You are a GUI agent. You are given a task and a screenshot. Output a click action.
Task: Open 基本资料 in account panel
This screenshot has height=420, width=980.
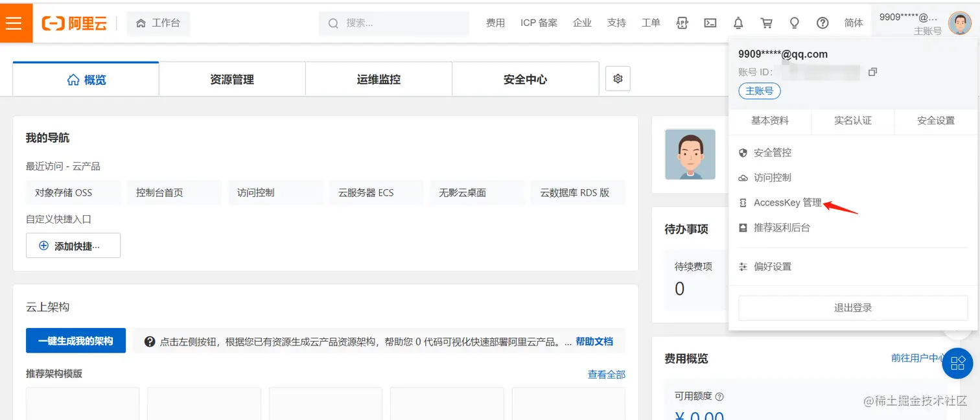click(770, 121)
